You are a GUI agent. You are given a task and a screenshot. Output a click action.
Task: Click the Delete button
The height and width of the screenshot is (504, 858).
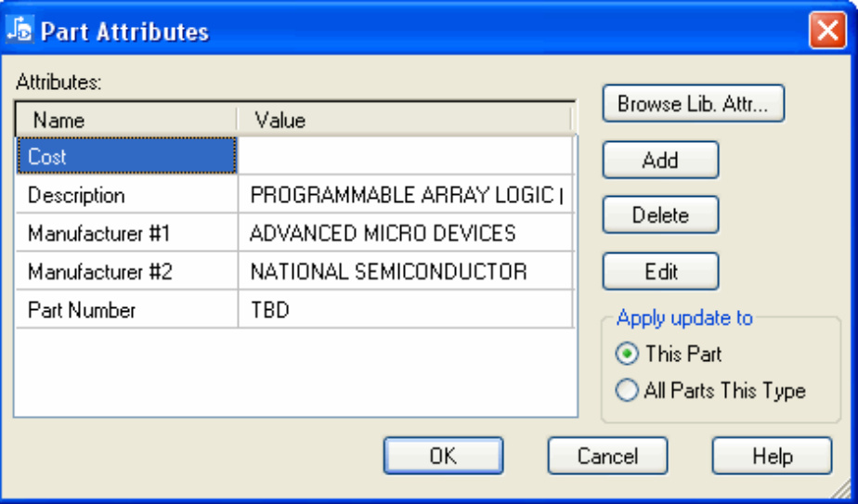pyautogui.click(x=659, y=215)
